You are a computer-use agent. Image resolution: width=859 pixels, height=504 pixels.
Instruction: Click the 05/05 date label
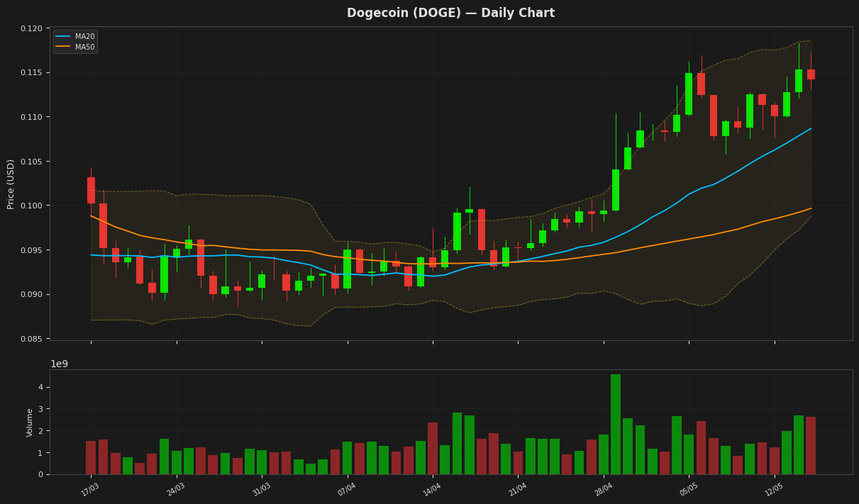click(688, 490)
